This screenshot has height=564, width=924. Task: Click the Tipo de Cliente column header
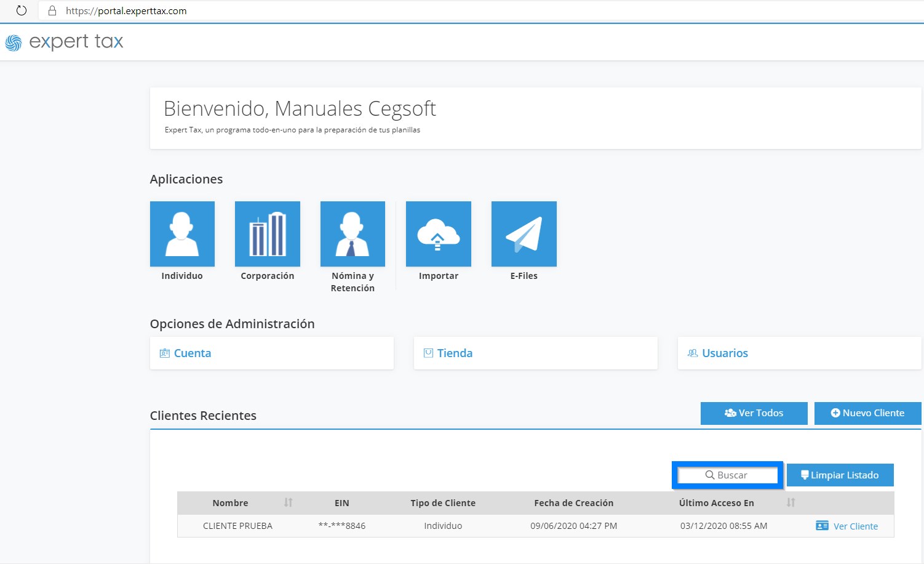(x=443, y=503)
